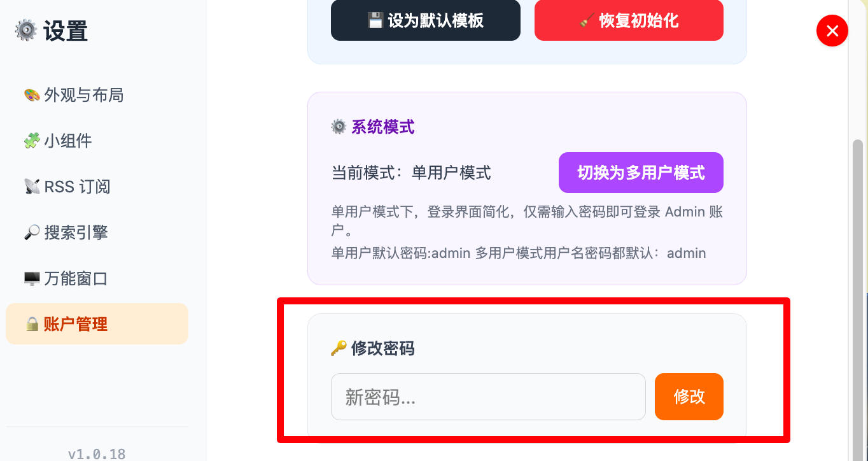Click the gear icon in the 设置 title
The image size is (868, 461).
tap(25, 31)
